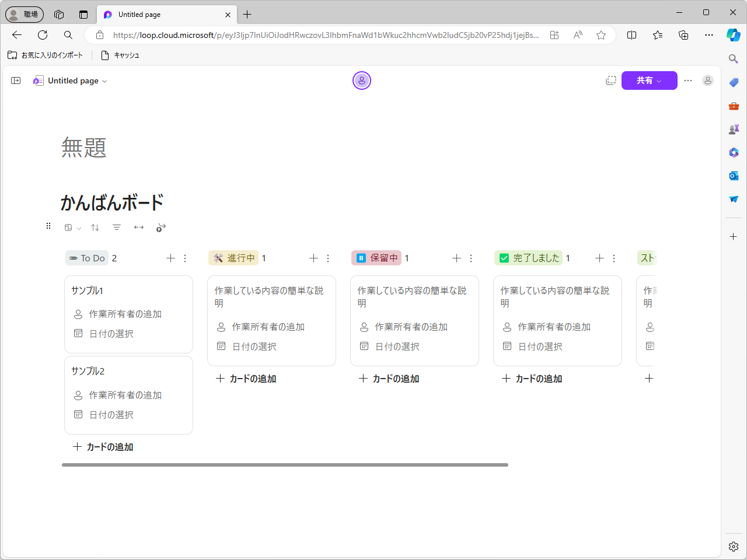Click the Copilot icon in the Edge toolbar
The width and height of the screenshot is (747, 560).
coord(733,35)
